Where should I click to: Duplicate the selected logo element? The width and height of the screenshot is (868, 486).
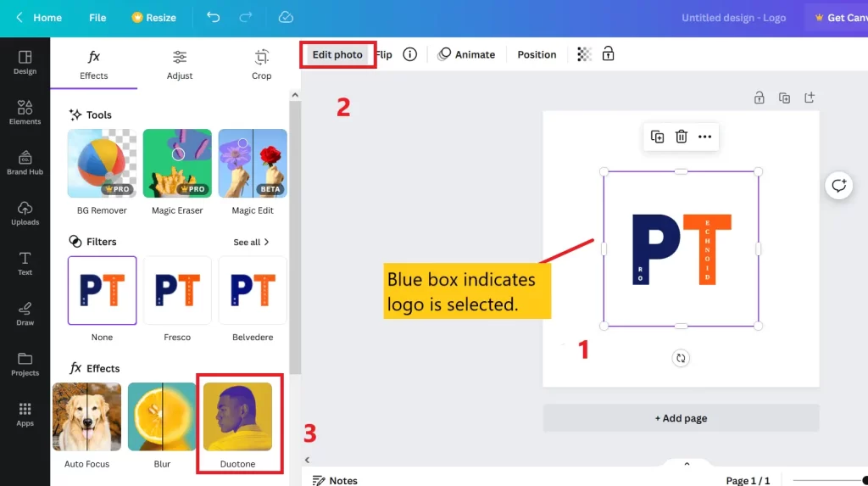point(657,137)
